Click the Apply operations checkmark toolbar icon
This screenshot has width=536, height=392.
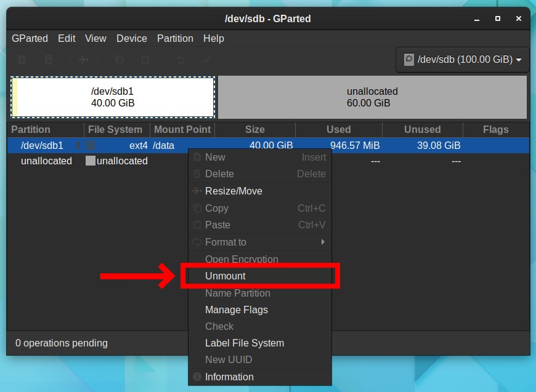coord(207,60)
